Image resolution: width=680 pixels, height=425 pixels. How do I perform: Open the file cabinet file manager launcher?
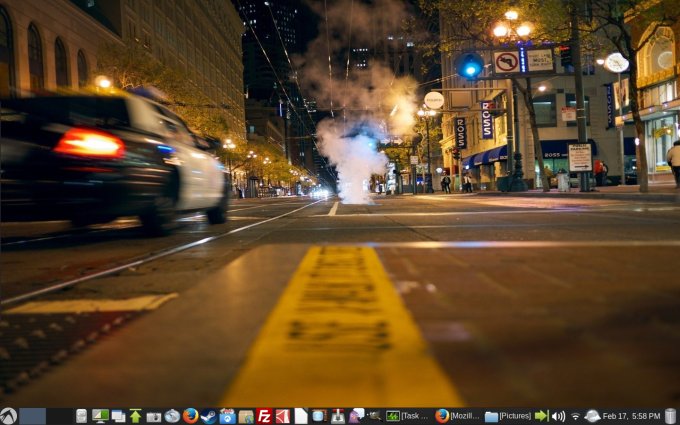82,416
